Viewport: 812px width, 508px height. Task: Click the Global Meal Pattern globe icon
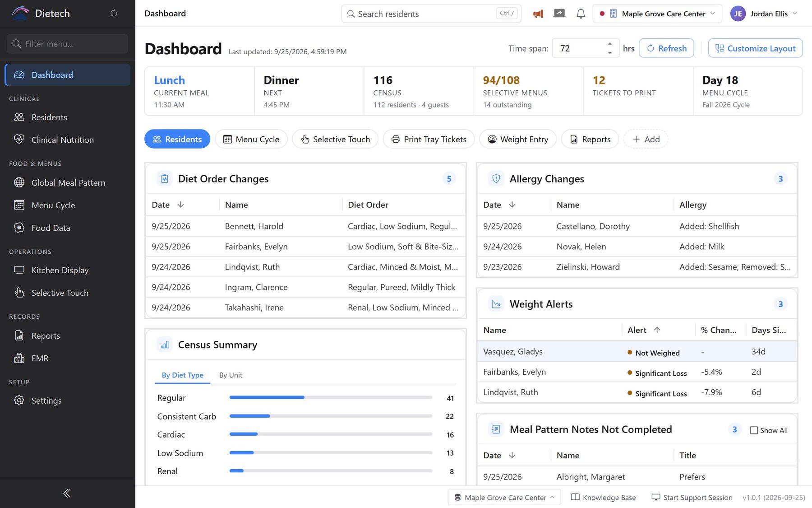(19, 182)
